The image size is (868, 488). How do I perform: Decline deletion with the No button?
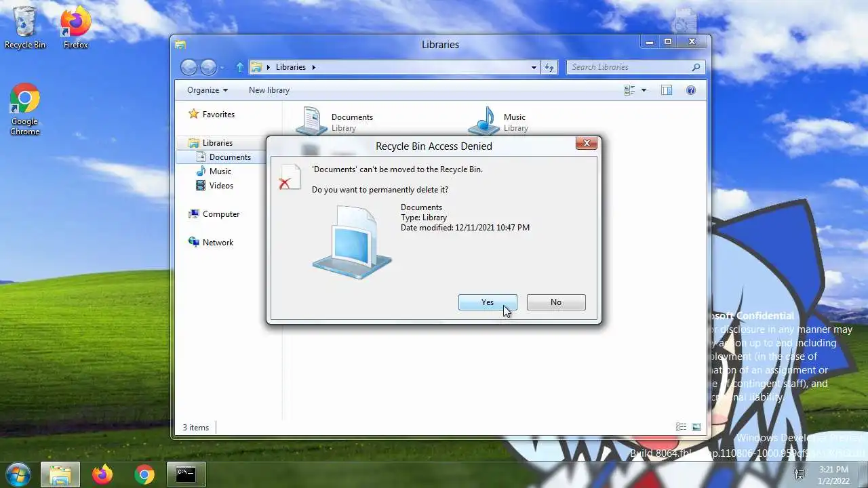[556, 302]
